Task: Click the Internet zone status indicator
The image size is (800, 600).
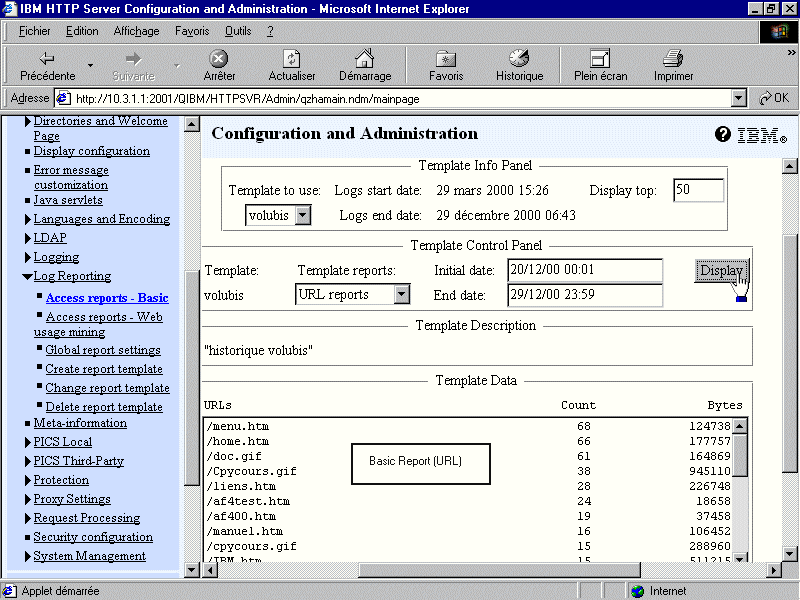Action: pos(659,591)
